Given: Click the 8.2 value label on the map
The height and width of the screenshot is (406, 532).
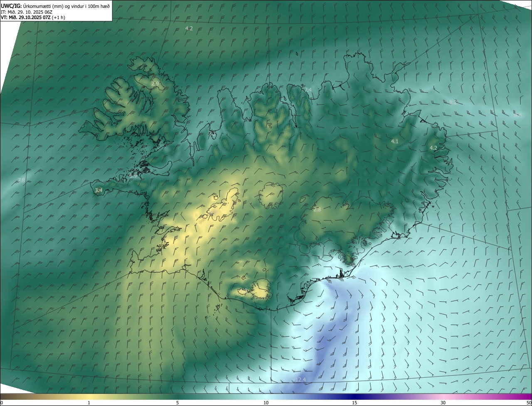Looking at the screenshot, I should pos(453,102).
